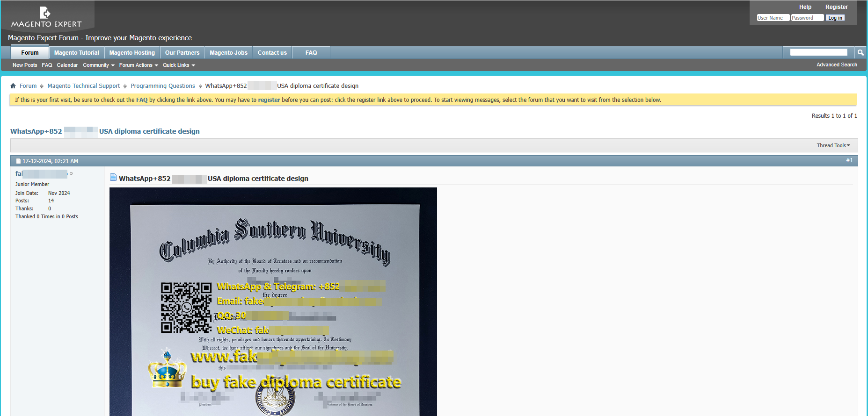Click the register link in yellow notice
Image resolution: width=868 pixels, height=416 pixels.
pos(269,100)
